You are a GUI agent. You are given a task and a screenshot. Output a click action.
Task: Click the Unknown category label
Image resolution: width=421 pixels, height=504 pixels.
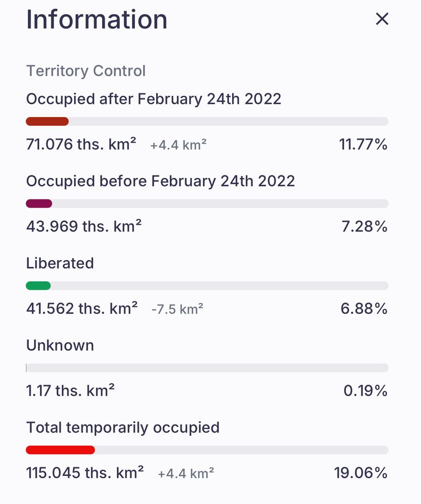tap(60, 345)
